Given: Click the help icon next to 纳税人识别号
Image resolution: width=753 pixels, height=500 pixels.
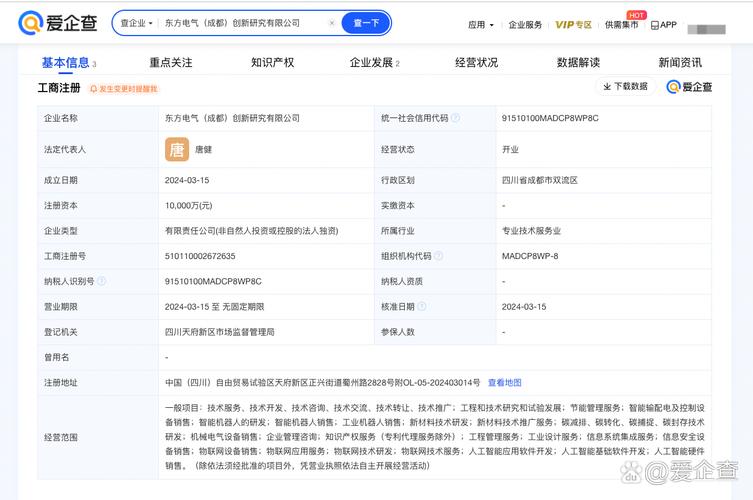Looking at the screenshot, I should pos(101,281).
